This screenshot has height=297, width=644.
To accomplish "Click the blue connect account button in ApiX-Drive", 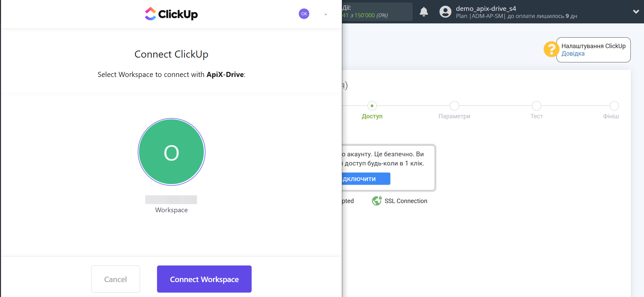I will point(366,179).
